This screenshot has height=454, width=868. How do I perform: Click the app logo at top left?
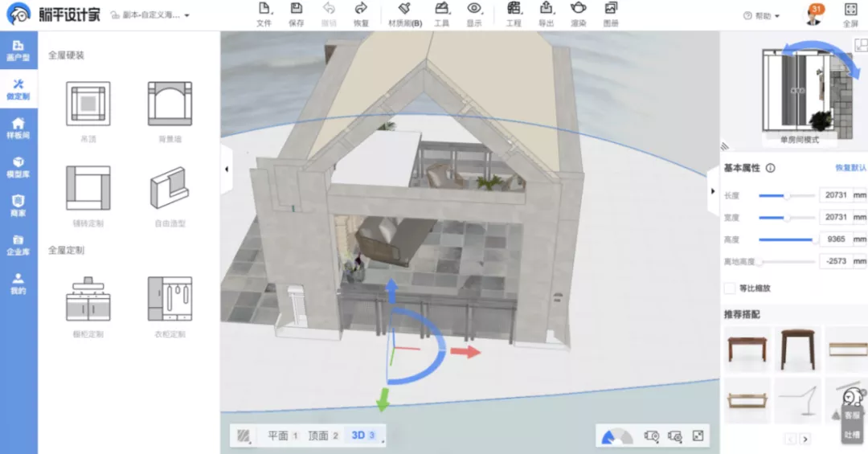(18, 14)
